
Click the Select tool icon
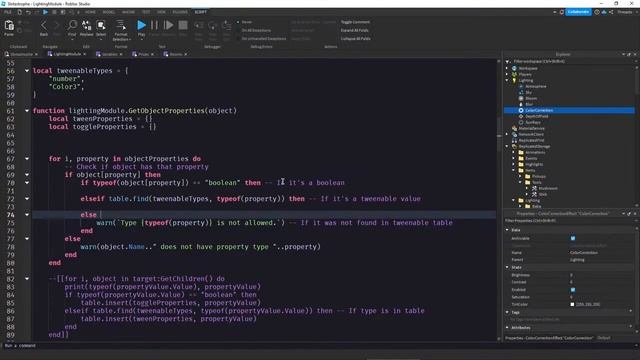click(101, 26)
